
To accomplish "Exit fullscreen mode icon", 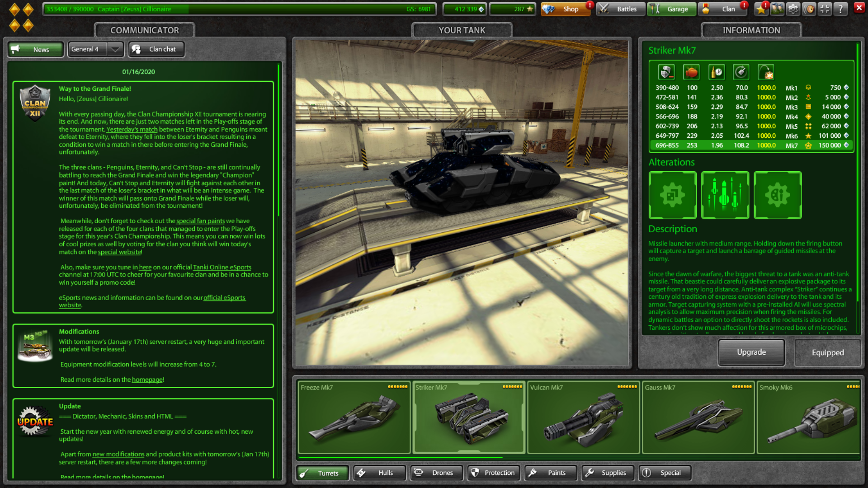I will (x=825, y=9).
